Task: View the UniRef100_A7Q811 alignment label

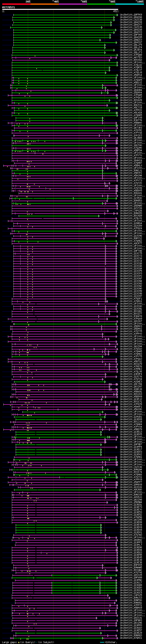Action: 131,301
